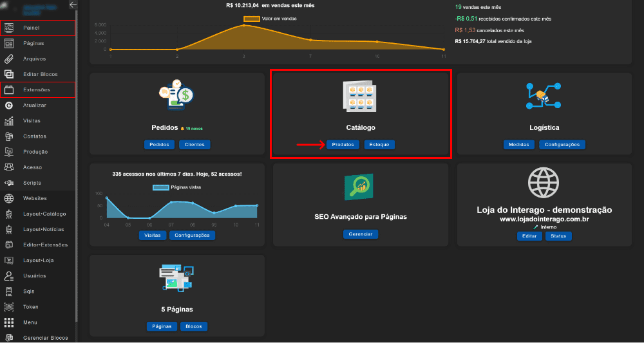This screenshot has width=644, height=343.
Task: Open Editar Blocos in the sidebar
Action: coord(40,74)
